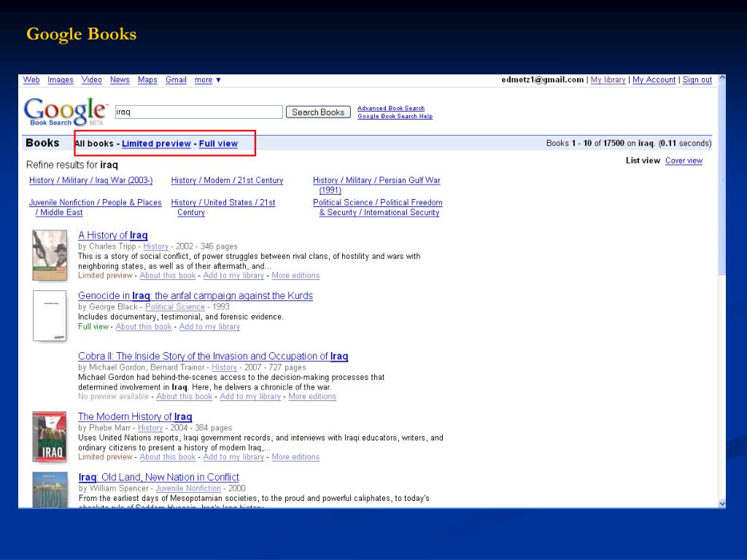Click History category under Cobra II
This screenshot has height=560, width=747.
pos(224,367)
